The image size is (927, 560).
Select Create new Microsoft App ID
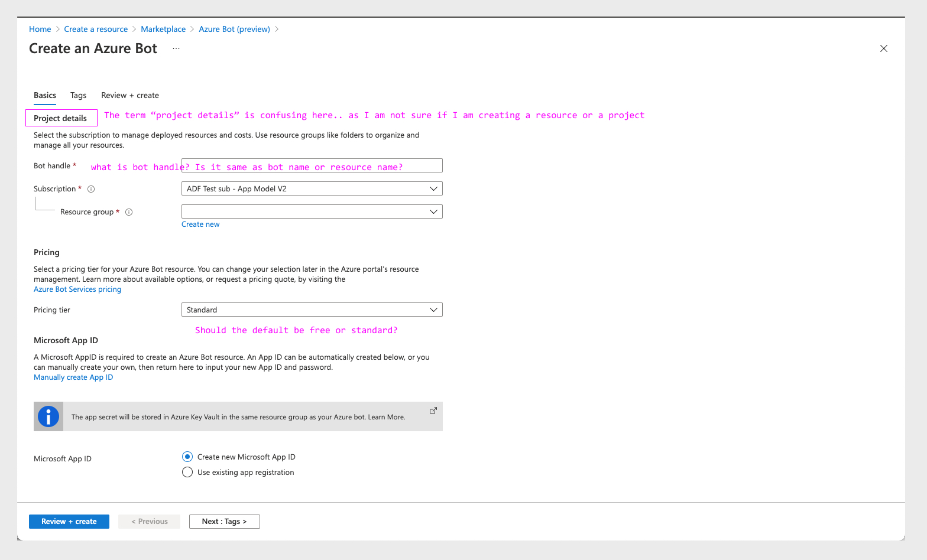pyautogui.click(x=187, y=457)
